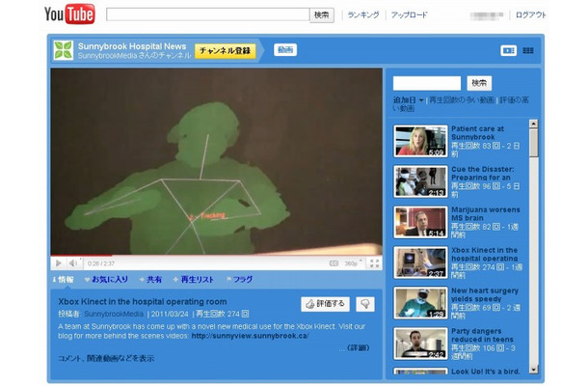Click the channel panel 検索 button
Screen dimensions: 588x386
click(479, 83)
